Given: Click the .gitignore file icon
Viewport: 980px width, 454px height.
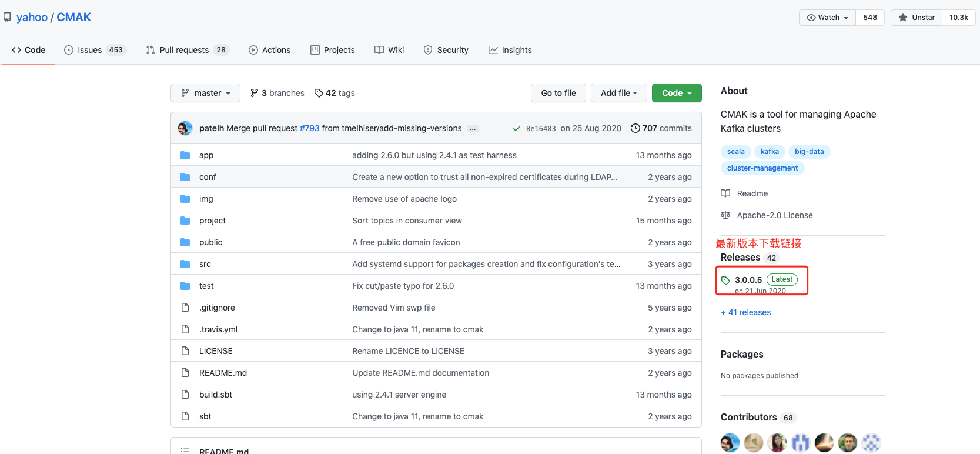Looking at the screenshot, I should (185, 308).
